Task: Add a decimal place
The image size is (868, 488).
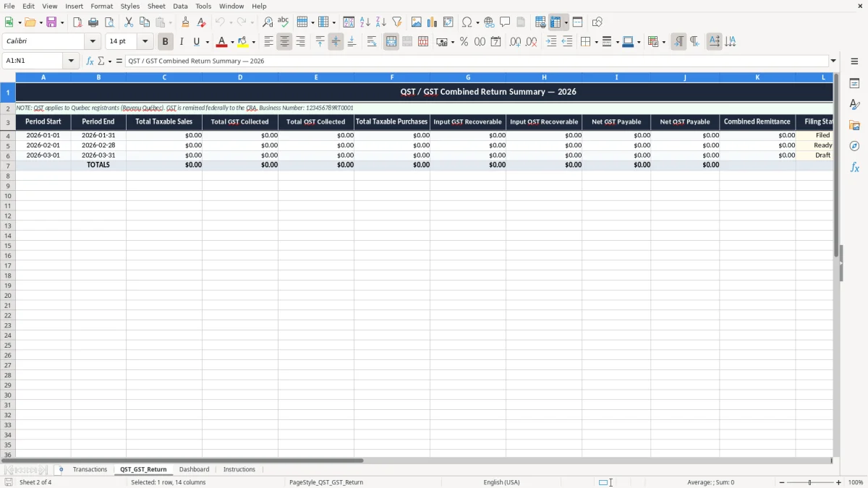Action: click(x=515, y=42)
